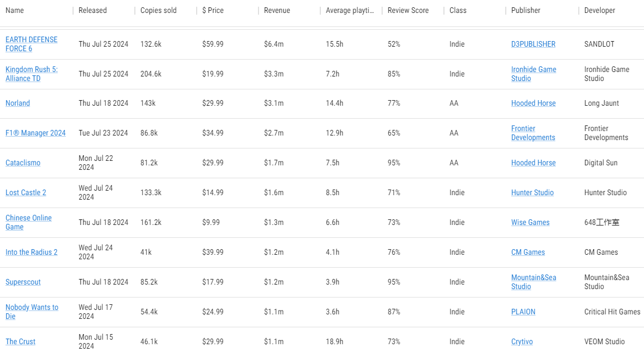Click the $ Price column header
Screen dimensions: 644x356
[213, 10]
